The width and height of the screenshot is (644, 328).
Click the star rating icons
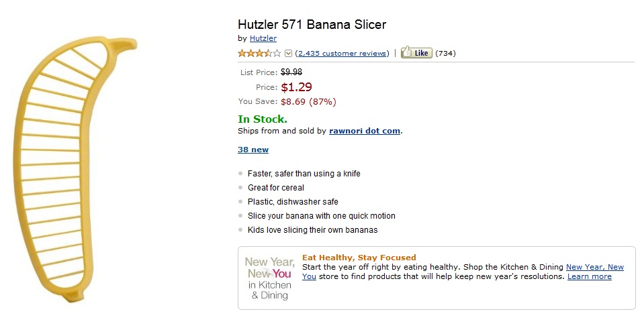click(259, 54)
